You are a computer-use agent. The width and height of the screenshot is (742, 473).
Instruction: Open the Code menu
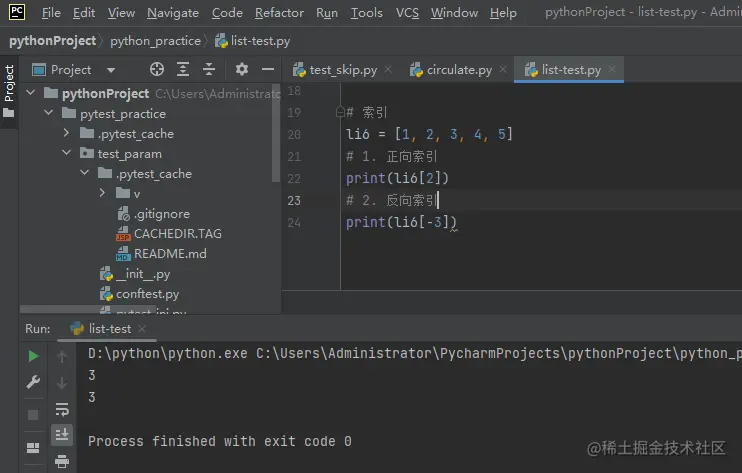click(x=227, y=13)
